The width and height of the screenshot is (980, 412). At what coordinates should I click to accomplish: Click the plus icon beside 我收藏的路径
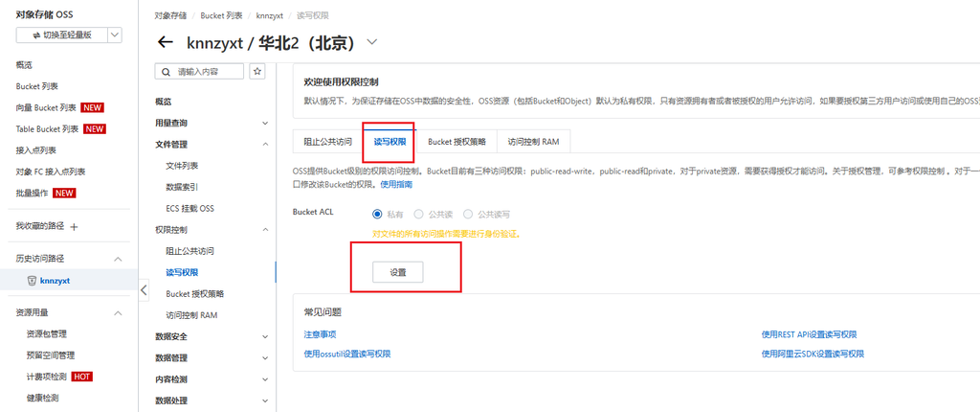point(74,227)
